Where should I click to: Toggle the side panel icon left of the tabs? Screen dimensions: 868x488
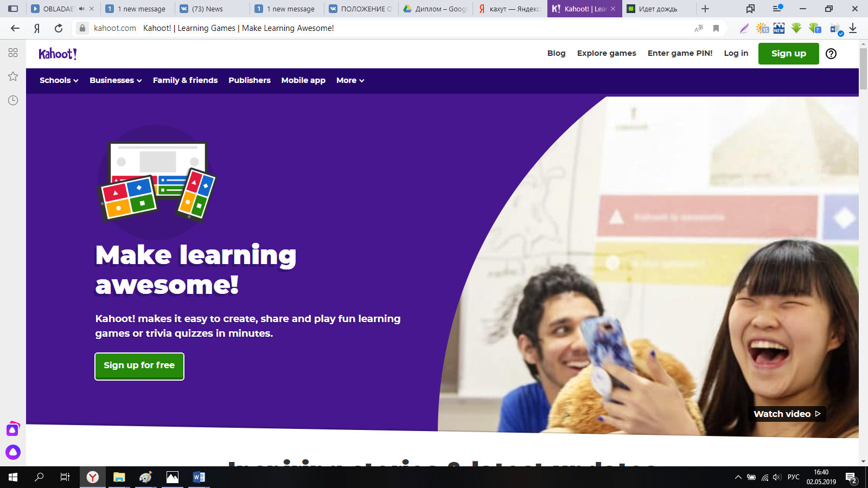click(13, 9)
